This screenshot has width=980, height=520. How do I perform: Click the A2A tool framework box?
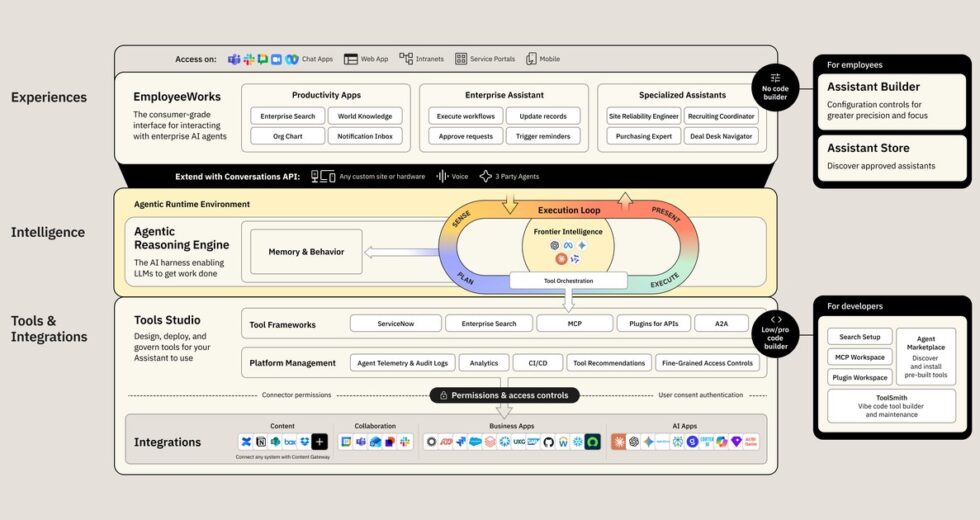[x=721, y=324]
